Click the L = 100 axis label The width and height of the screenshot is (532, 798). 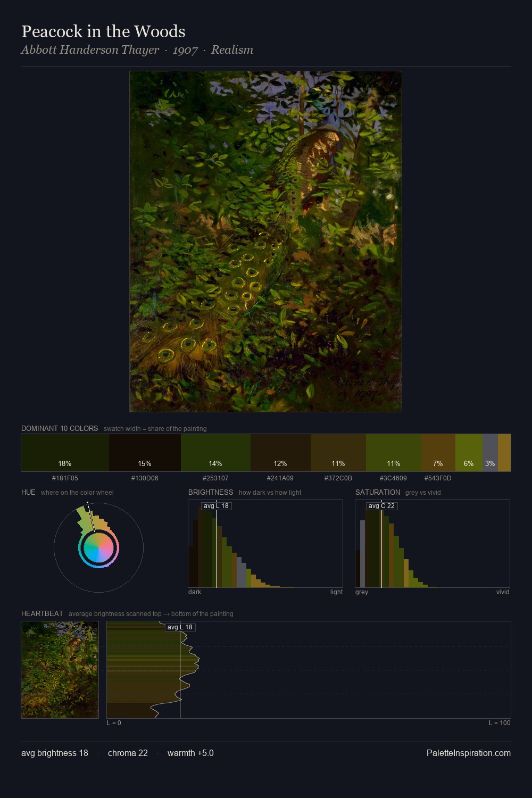tap(500, 723)
